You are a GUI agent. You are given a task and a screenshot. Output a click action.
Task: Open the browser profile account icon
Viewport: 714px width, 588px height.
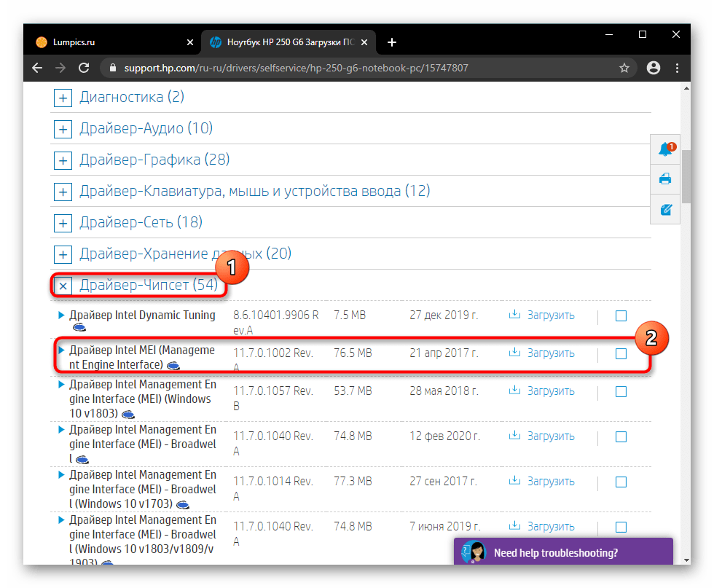click(654, 68)
